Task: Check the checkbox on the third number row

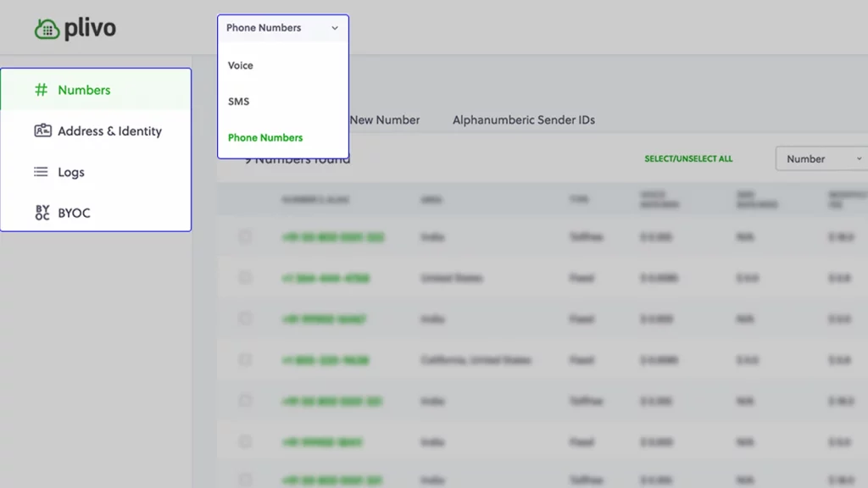Action: (x=245, y=319)
